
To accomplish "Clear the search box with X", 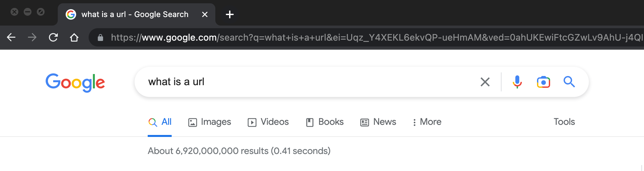I will tap(485, 82).
